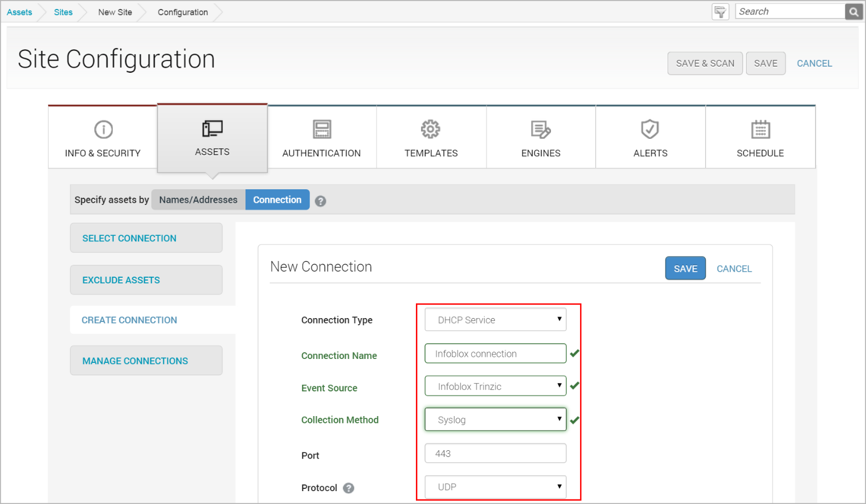Click the search magnifier icon

pyautogui.click(x=854, y=12)
